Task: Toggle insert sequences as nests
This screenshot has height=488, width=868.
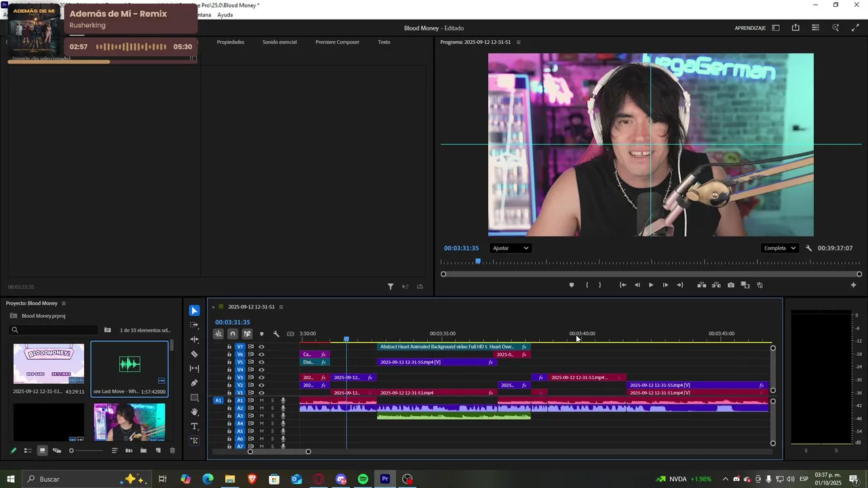Action: pyautogui.click(x=218, y=333)
